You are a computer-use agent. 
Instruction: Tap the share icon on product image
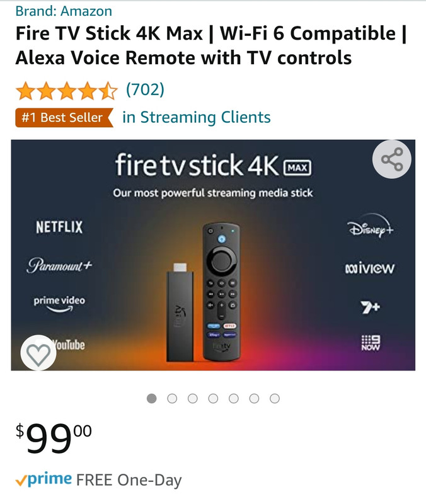(391, 159)
